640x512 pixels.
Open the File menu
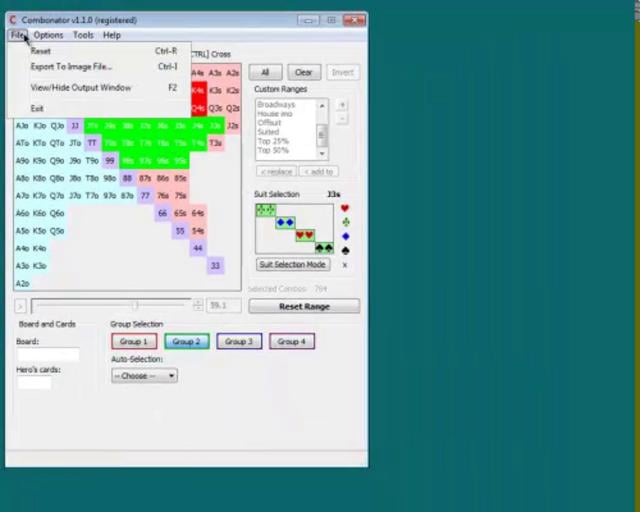[x=18, y=35]
